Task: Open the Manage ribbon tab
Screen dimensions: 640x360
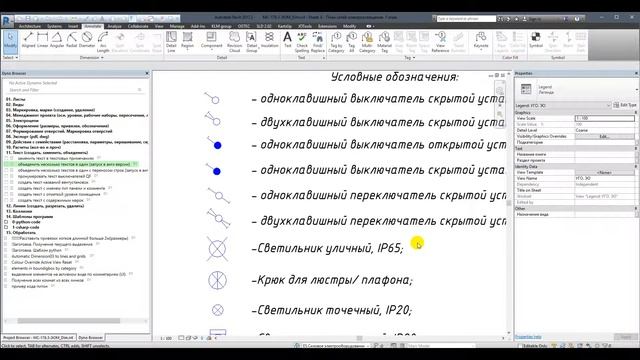Action: click(177, 26)
